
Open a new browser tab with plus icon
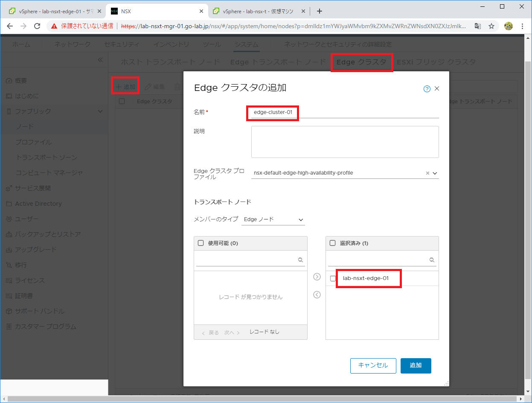pyautogui.click(x=319, y=11)
